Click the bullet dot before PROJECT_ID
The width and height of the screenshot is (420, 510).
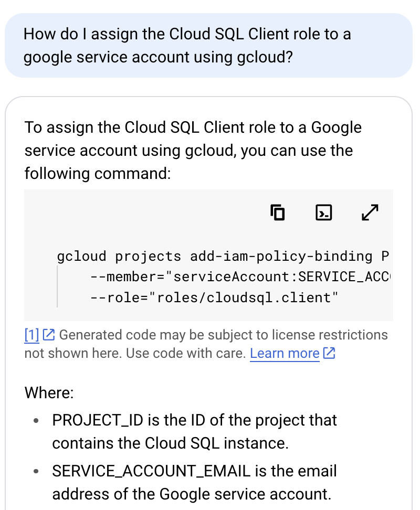pyautogui.click(x=36, y=421)
